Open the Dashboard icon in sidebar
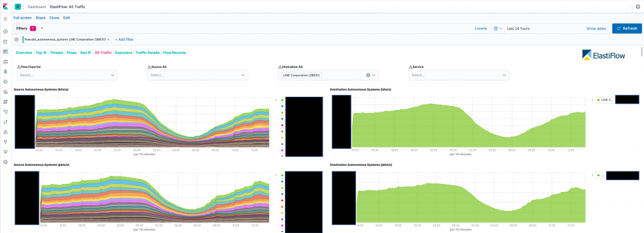Screen dimensions: 644x233 (5, 51)
